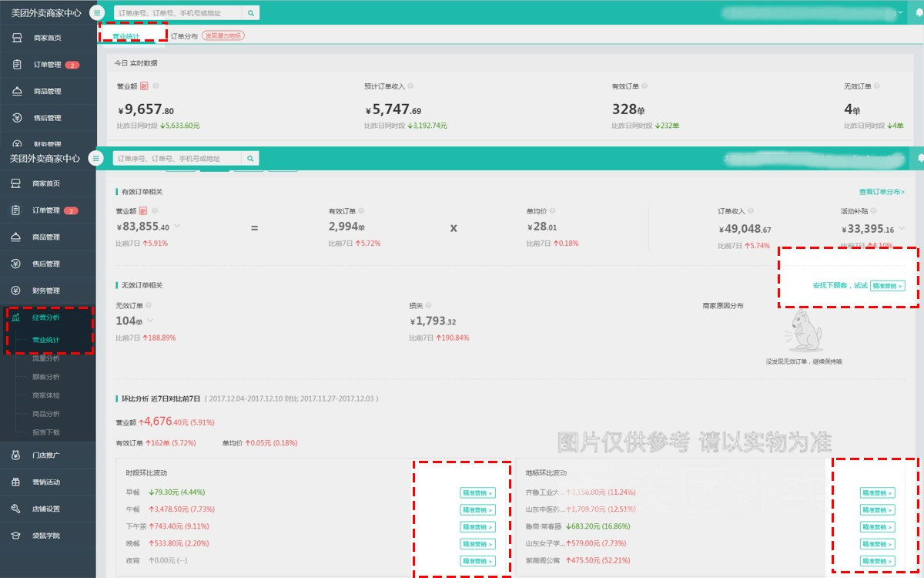This screenshot has height=578, width=924.
Task: Click help icon beside 无效订单 above 104单
Action: tap(147, 305)
